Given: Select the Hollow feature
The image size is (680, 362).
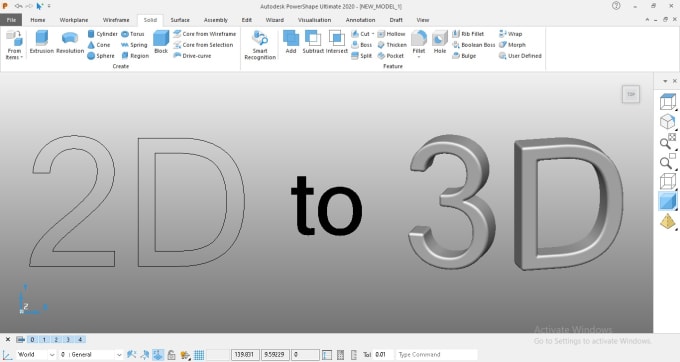Looking at the screenshot, I should (x=391, y=34).
